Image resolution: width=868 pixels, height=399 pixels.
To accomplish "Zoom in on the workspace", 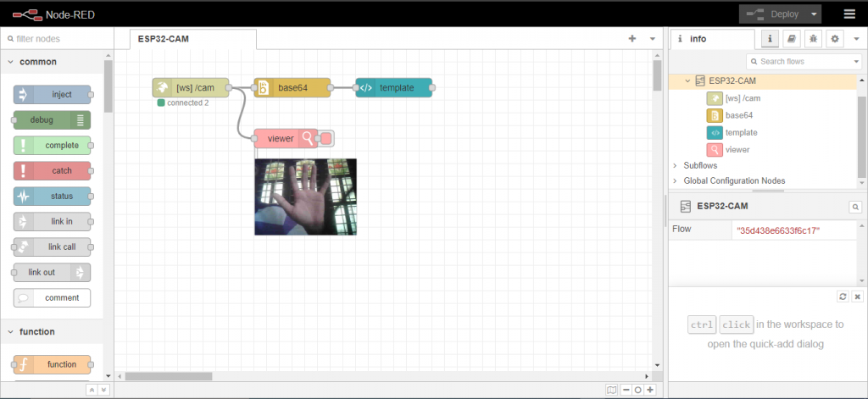I will (x=650, y=390).
